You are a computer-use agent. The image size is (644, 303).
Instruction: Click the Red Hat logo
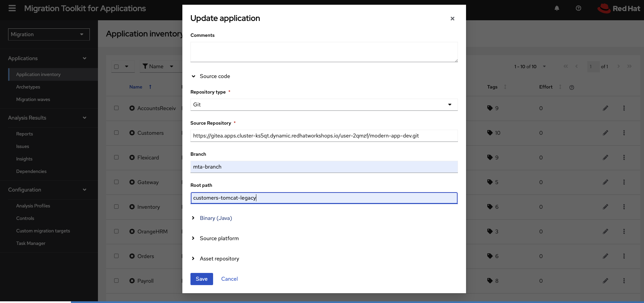coord(619,8)
